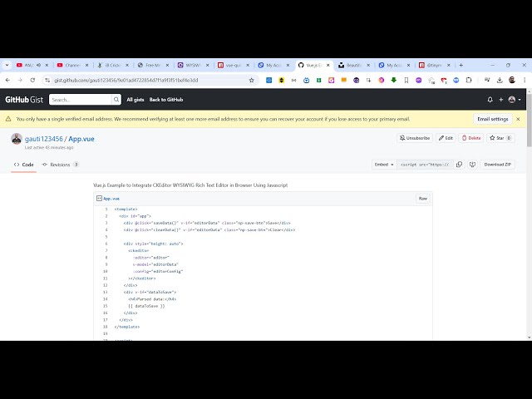Viewport: 532px width, 399px height.
Task: Open the notifications bell in header
Action: (490, 100)
